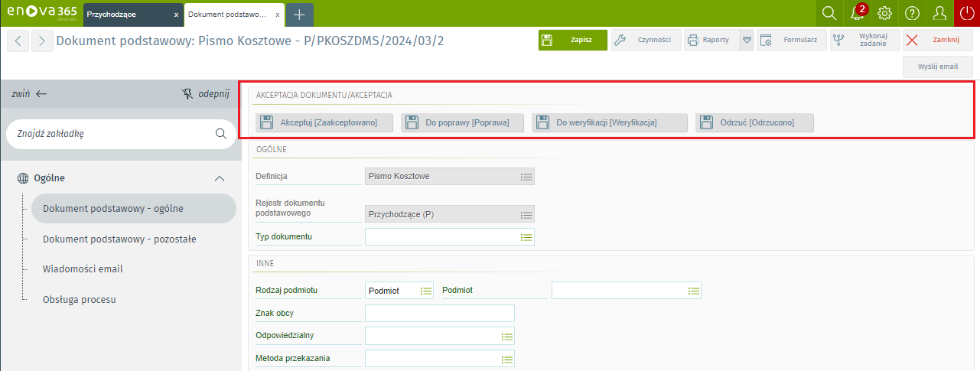Open settings gear icon in header

(x=885, y=13)
